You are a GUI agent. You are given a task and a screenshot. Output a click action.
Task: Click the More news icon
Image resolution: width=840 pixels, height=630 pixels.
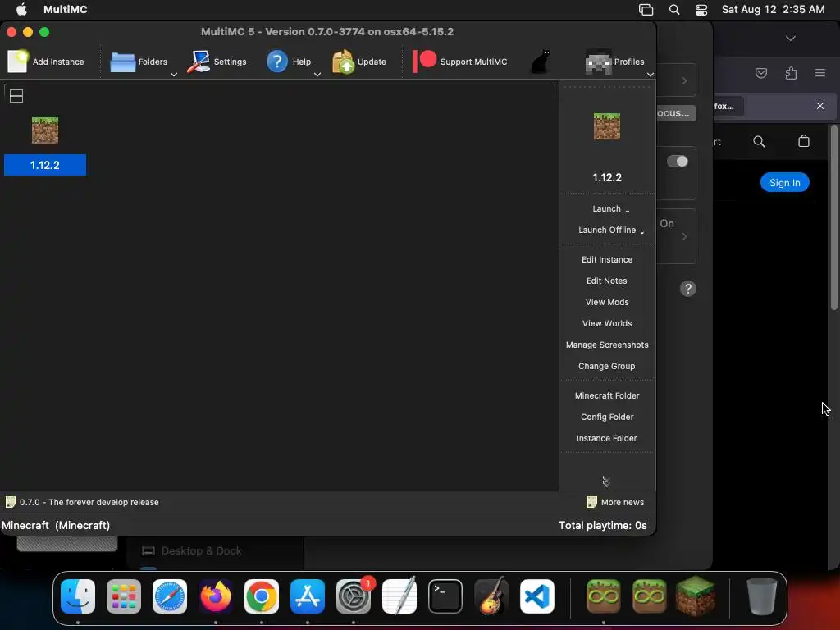[592, 502]
